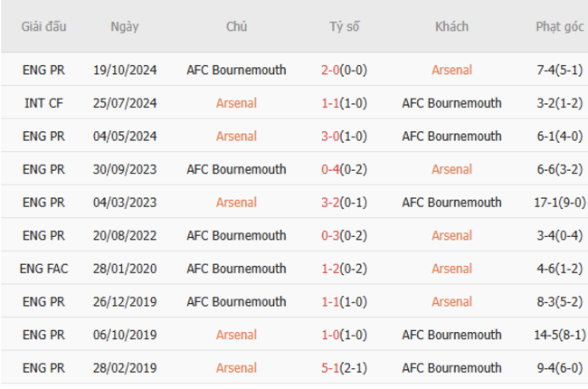
Task: Click the 1-1 score on 25/07/2024
Action: click(331, 103)
